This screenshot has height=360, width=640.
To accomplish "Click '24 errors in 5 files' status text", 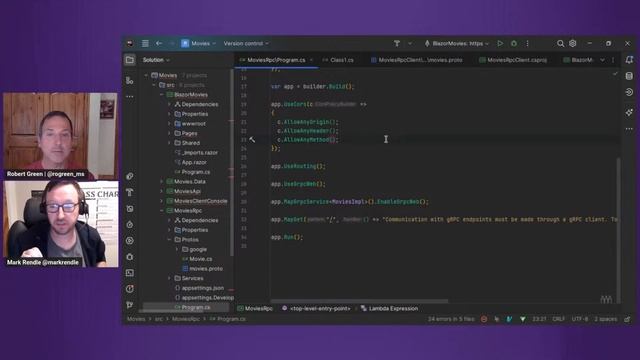I will click(x=451, y=319).
